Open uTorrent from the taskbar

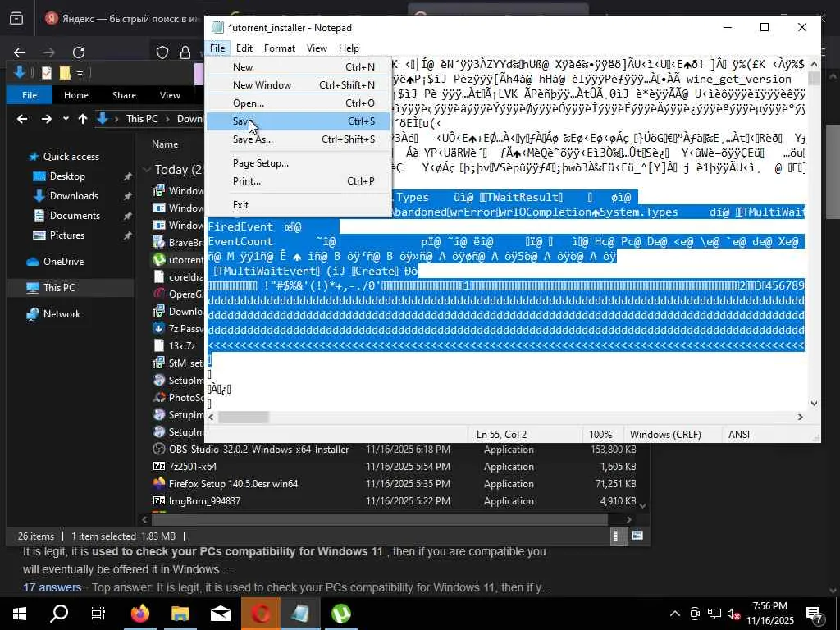click(x=340, y=614)
